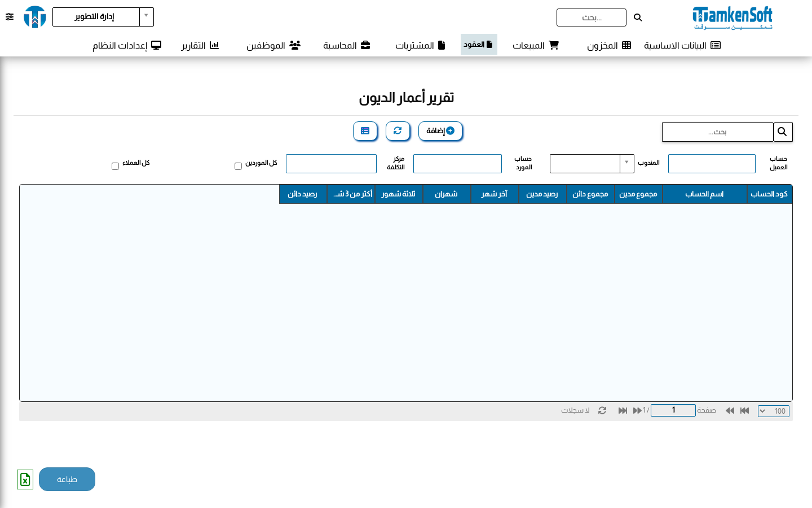Click the page number field in pager
Image resolution: width=812 pixels, height=508 pixels.
(673, 410)
